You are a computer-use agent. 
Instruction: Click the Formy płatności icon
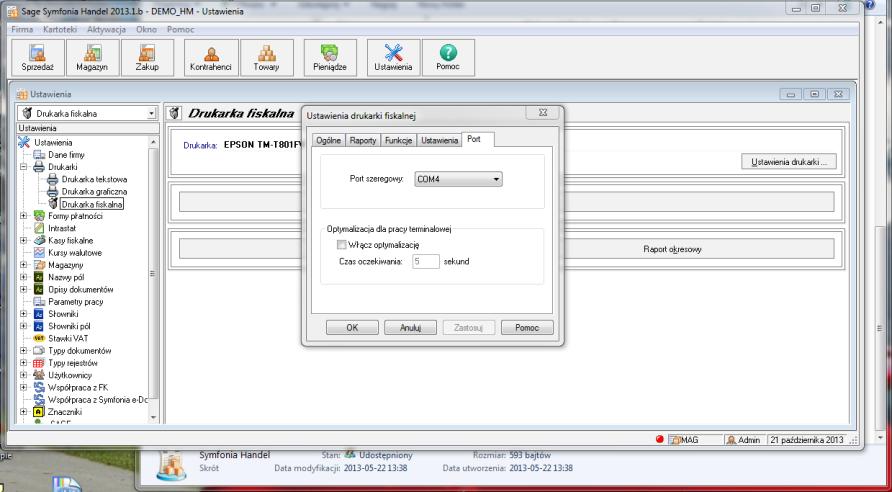pos(39,216)
